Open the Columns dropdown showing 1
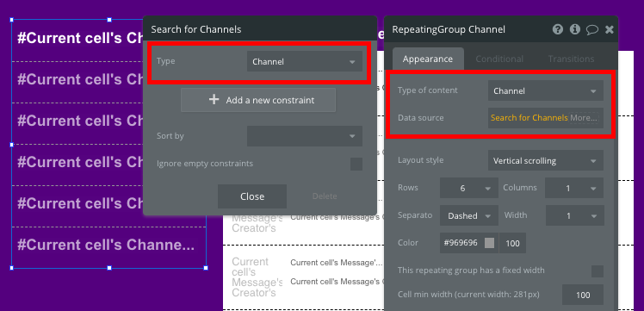Viewport: 644px width, 311px height. click(574, 188)
